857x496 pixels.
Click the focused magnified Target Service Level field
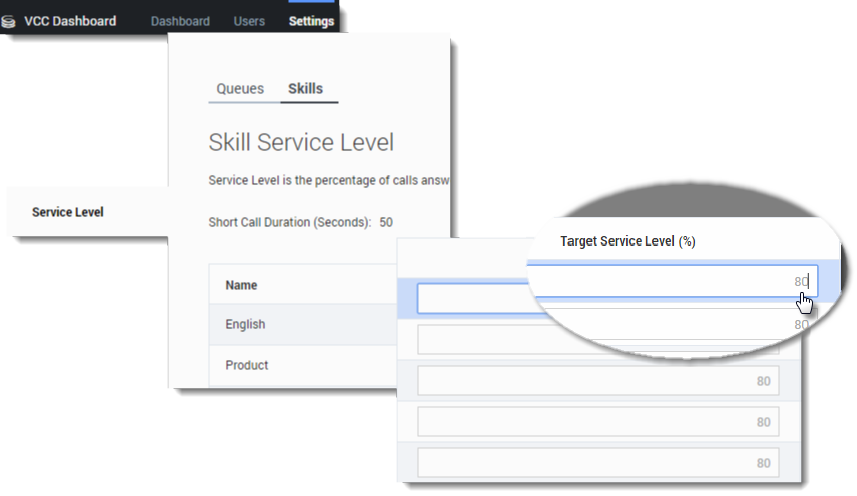click(x=671, y=282)
